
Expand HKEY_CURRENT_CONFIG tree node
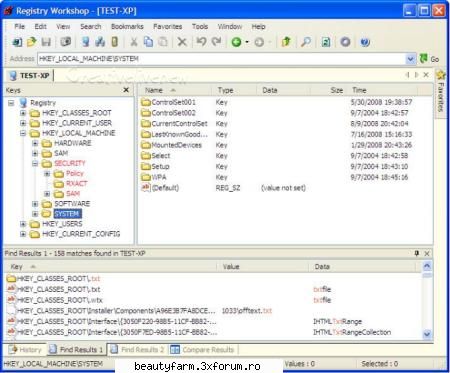(23, 234)
